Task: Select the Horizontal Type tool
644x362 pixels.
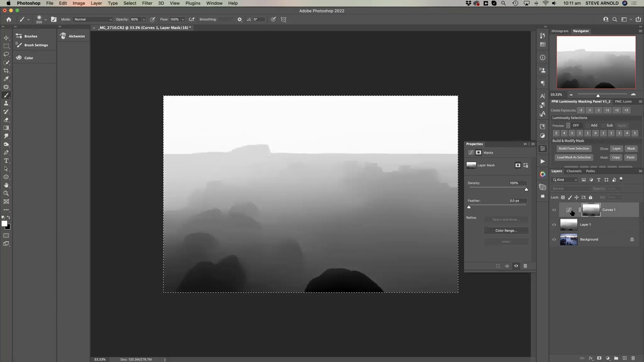Action: (x=6, y=161)
